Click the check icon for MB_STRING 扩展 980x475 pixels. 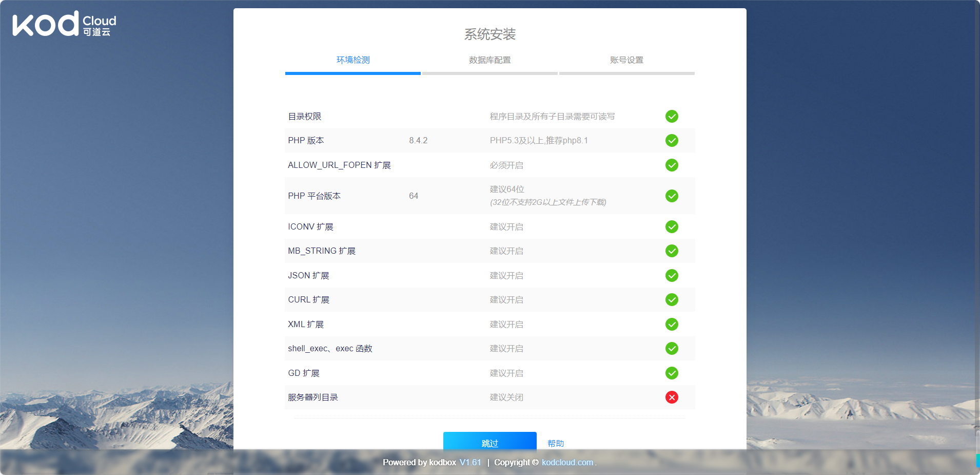[x=672, y=251]
